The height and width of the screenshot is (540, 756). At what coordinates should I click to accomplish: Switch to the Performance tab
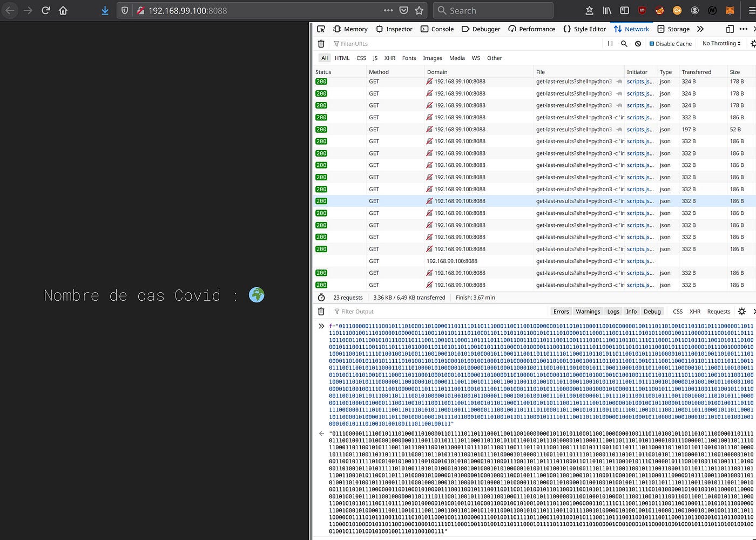531,29
